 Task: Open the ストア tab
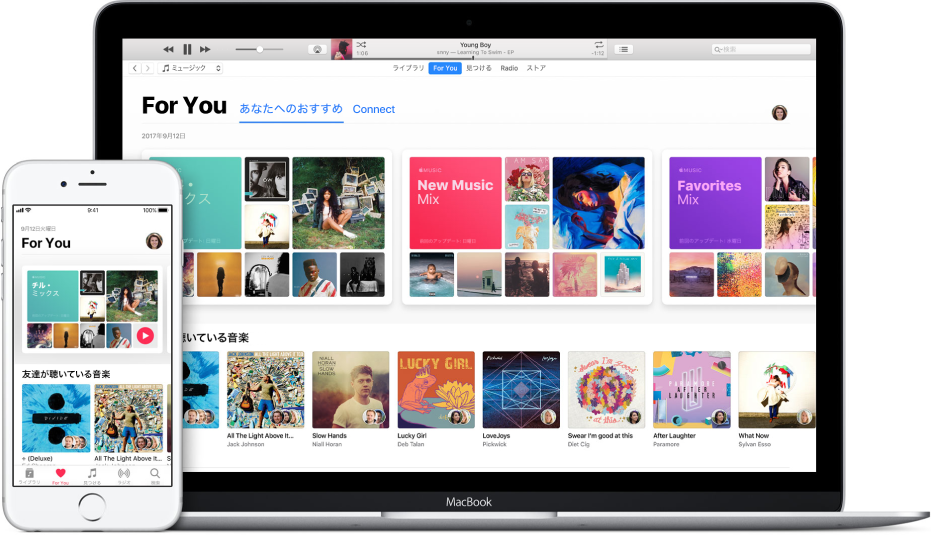coord(536,68)
